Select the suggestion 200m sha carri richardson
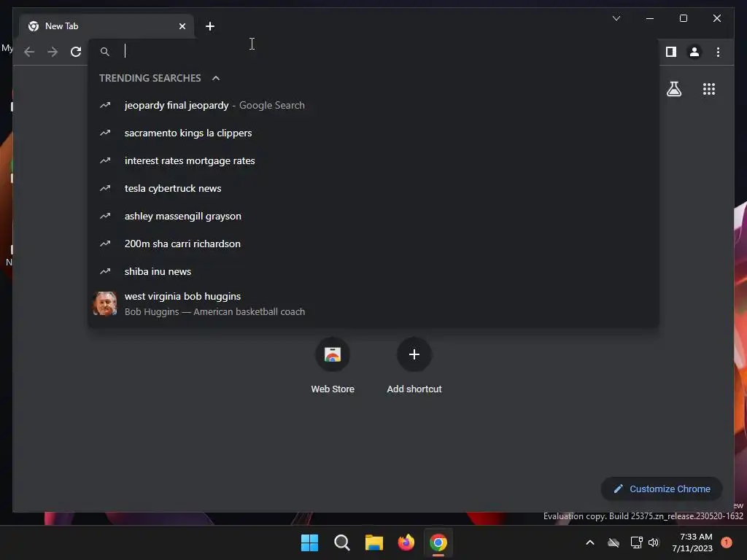This screenshot has width=747, height=560. pyautogui.click(x=373, y=244)
